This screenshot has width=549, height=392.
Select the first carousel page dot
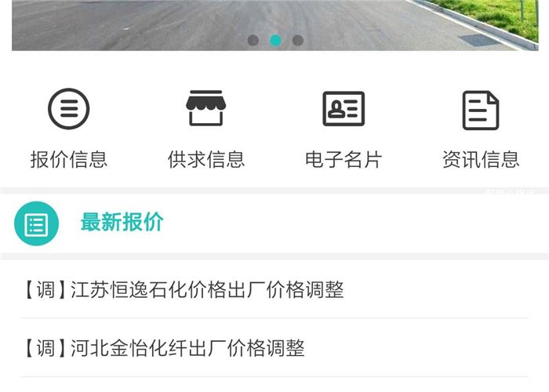point(253,40)
